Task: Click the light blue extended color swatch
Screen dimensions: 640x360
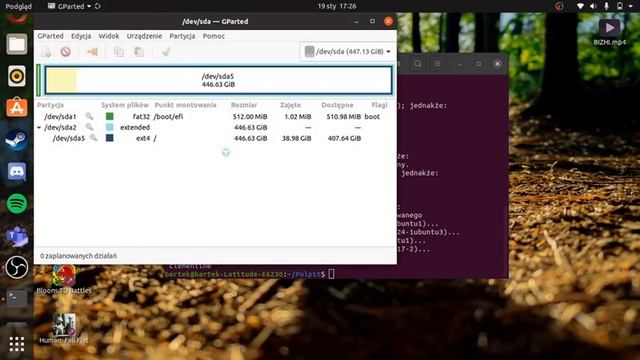Action: (x=109, y=127)
